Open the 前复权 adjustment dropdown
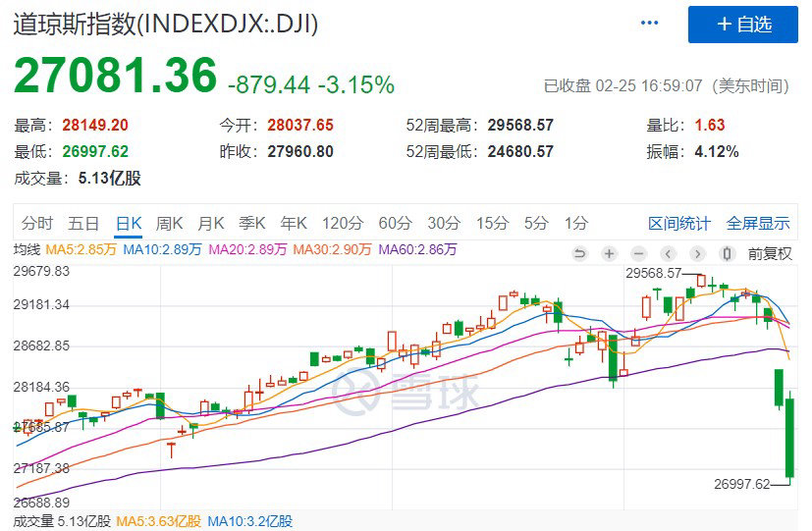Screen dimensions: 812x531 click(770, 253)
